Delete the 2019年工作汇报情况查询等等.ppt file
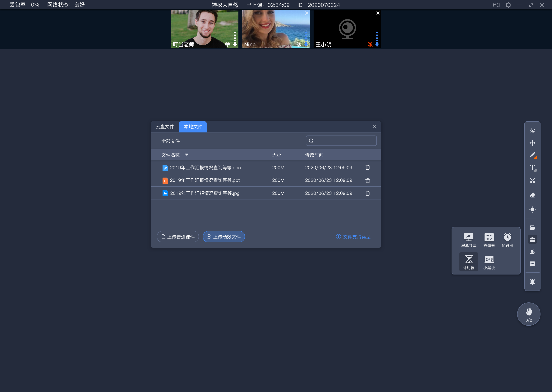Image resolution: width=552 pixels, height=392 pixels. [x=367, y=180]
